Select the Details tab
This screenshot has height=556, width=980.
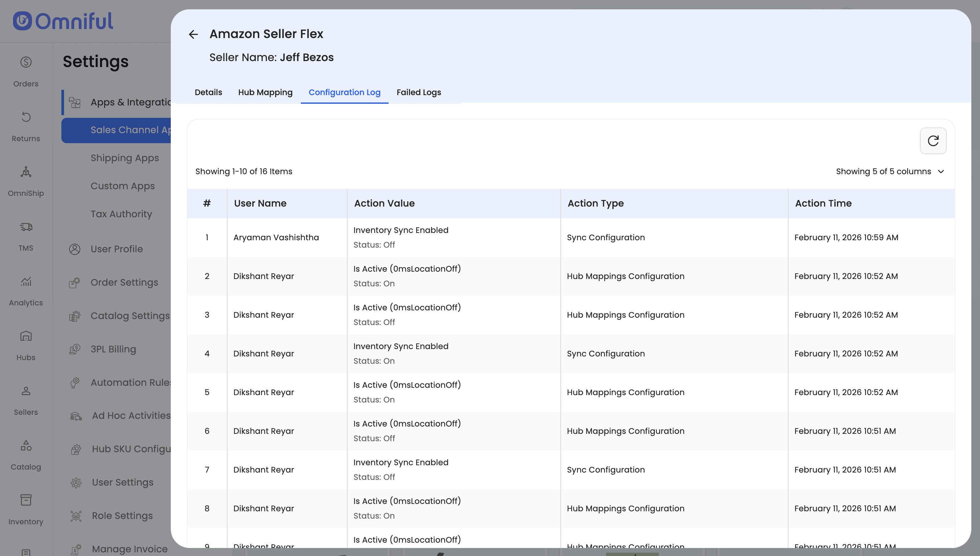pyautogui.click(x=208, y=92)
